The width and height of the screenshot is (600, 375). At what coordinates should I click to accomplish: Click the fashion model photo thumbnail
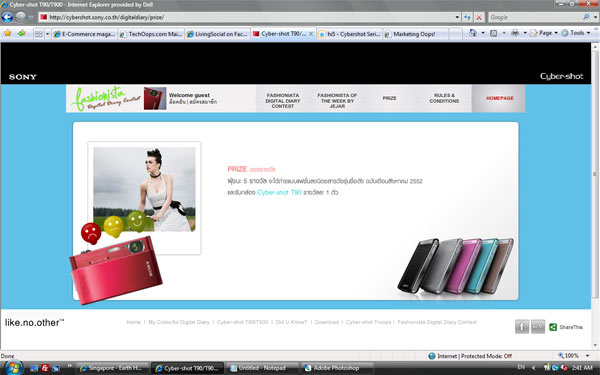click(x=144, y=189)
